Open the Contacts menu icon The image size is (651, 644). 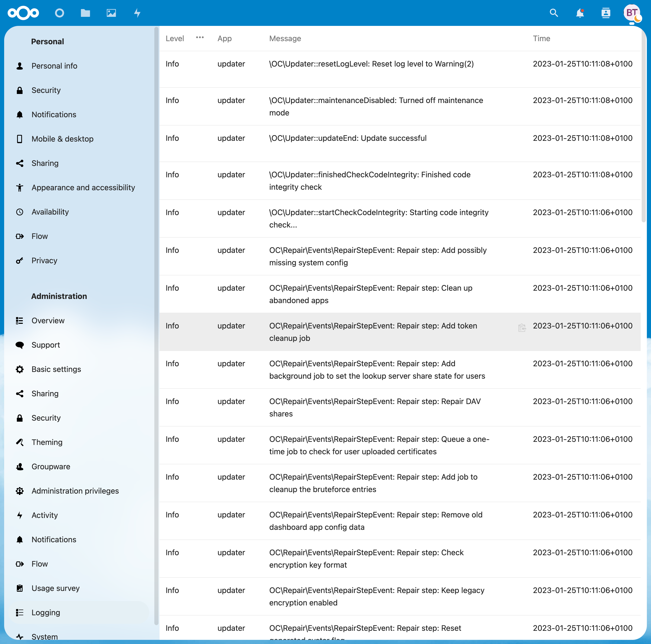click(605, 13)
